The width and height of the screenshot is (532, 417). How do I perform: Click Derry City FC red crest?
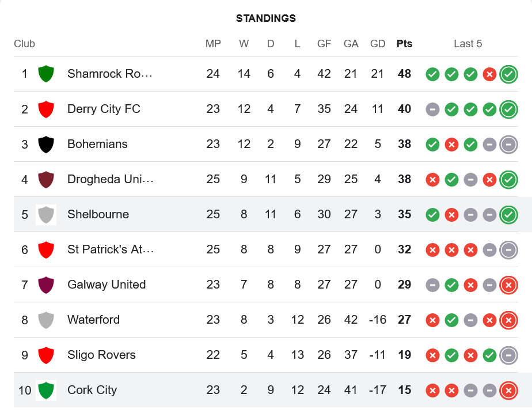coord(46,109)
